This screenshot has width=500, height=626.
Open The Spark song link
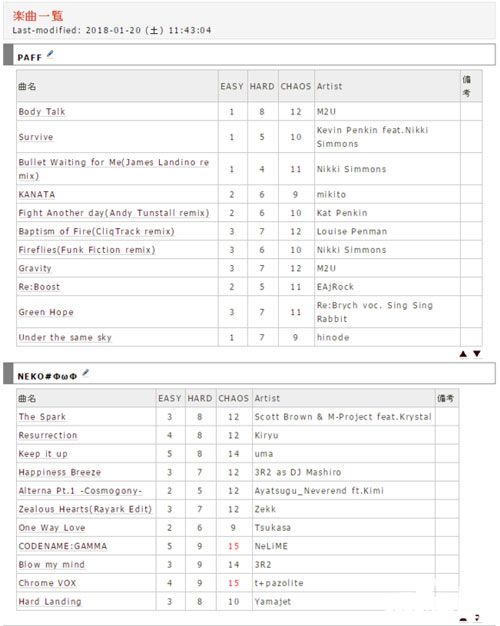(x=42, y=417)
